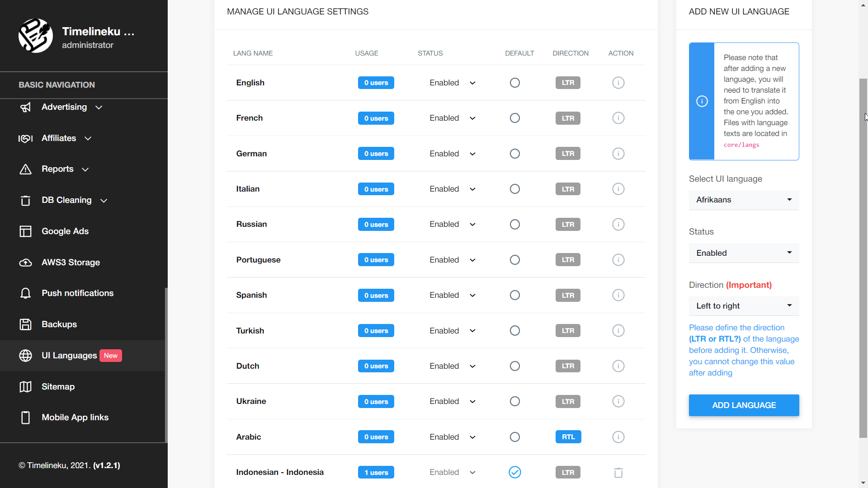Image resolution: width=868 pixels, height=488 pixels.
Task: Open the Sitemap menu item
Action: point(58,387)
